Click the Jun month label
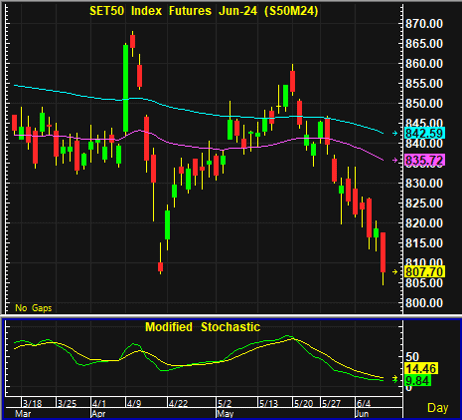The height and width of the screenshot is (420, 462). point(362,414)
